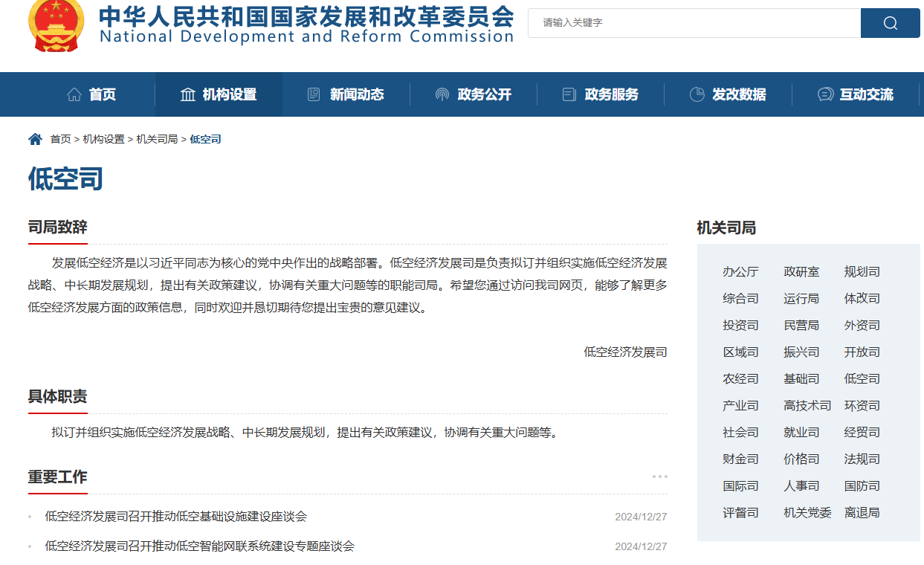Image resolution: width=924 pixels, height=565 pixels.
Task: Click 机关司局 in the breadcrumb
Action: [157, 139]
